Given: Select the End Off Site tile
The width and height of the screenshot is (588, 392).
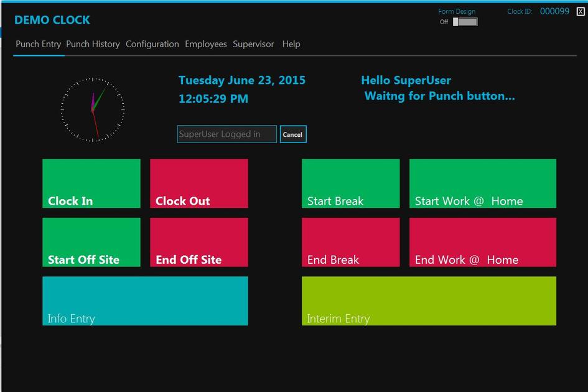Looking at the screenshot, I should point(199,242).
